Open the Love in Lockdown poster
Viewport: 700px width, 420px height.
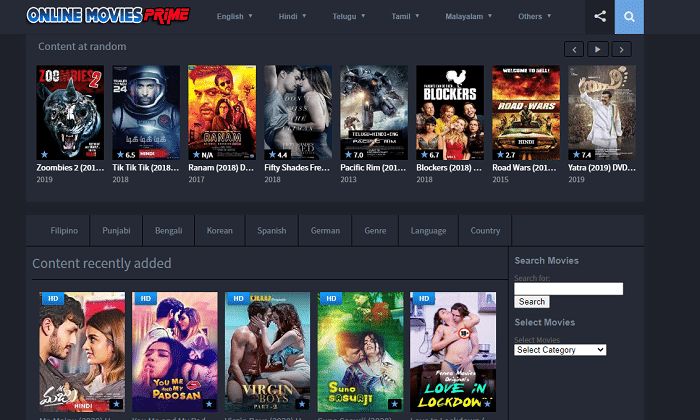pyautogui.click(x=453, y=352)
